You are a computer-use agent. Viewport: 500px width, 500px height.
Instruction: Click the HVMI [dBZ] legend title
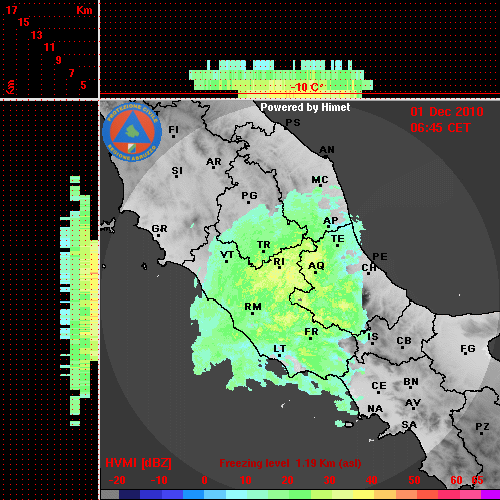point(138,463)
